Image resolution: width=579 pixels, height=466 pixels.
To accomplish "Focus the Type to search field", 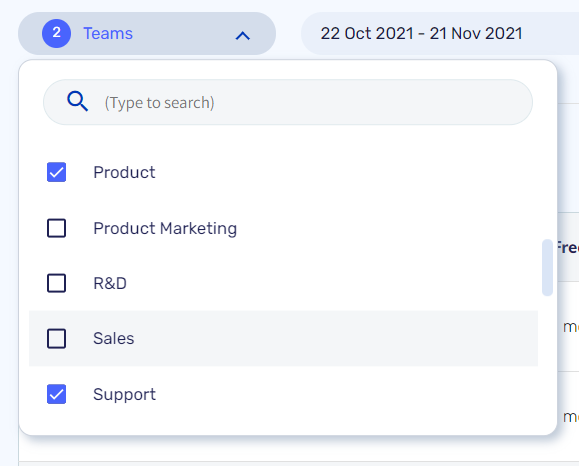I will coord(288,102).
